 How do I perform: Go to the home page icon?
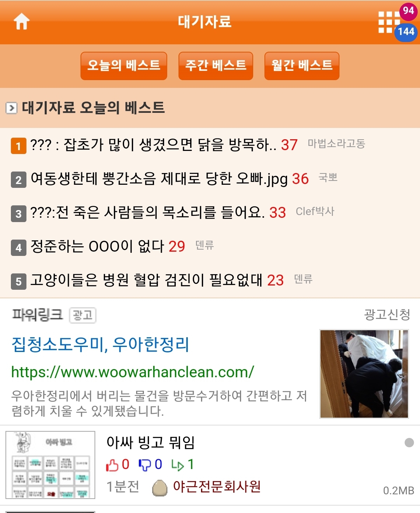[22, 22]
